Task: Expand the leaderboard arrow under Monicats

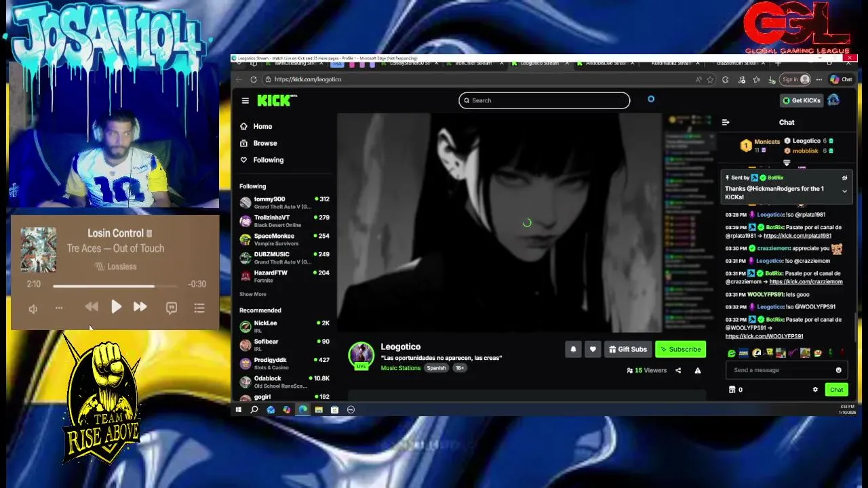Action: point(787,163)
